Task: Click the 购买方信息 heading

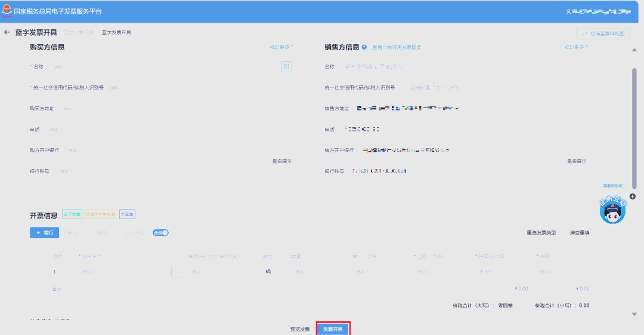Action: pyautogui.click(x=47, y=47)
